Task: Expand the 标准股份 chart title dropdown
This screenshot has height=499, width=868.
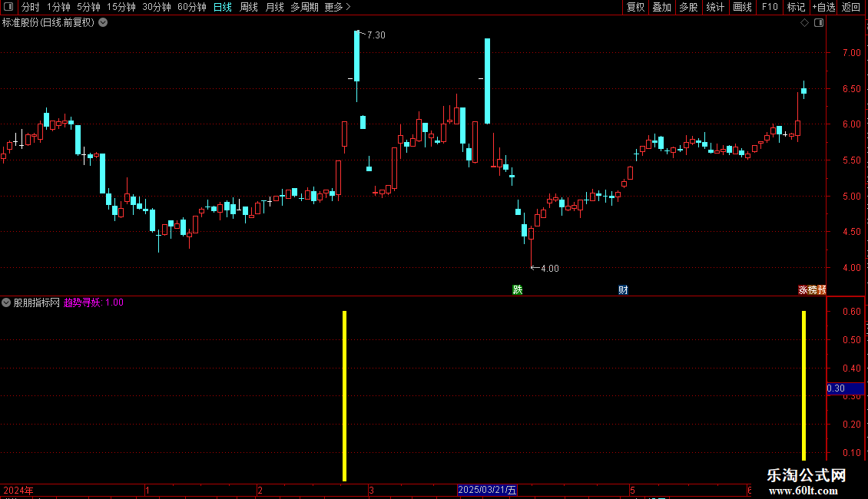Action: click(x=103, y=23)
